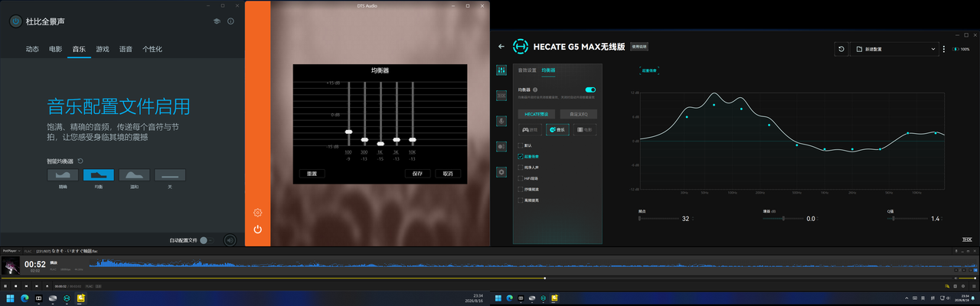The width and height of the screenshot is (980, 306).
Task: Toggle the Dolby Atmos power icon
Action: [x=15, y=21]
